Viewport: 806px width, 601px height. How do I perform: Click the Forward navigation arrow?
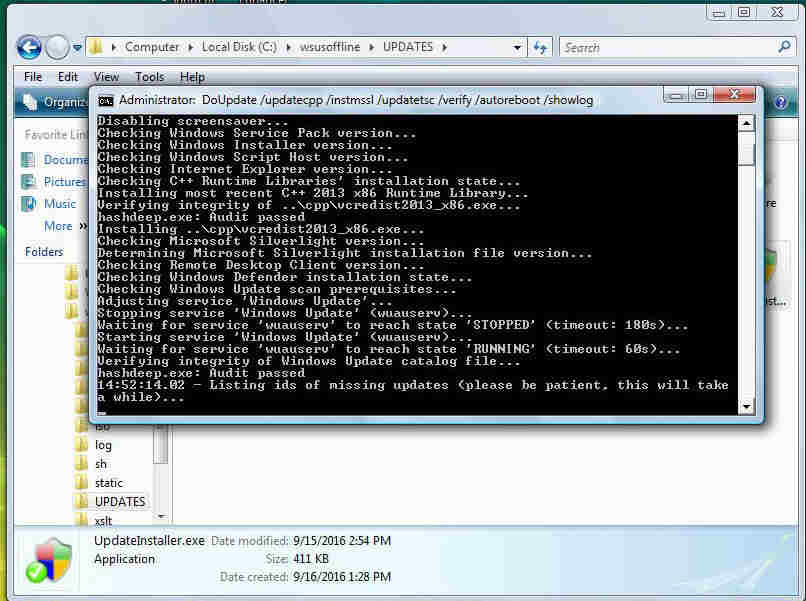click(x=57, y=47)
